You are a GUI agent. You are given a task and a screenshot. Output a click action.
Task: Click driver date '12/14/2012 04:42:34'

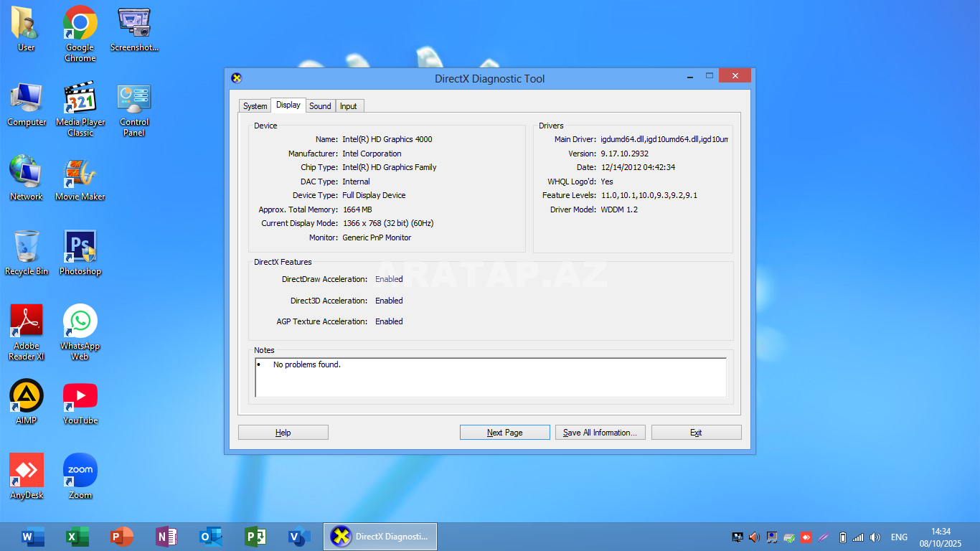click(638, 167)
